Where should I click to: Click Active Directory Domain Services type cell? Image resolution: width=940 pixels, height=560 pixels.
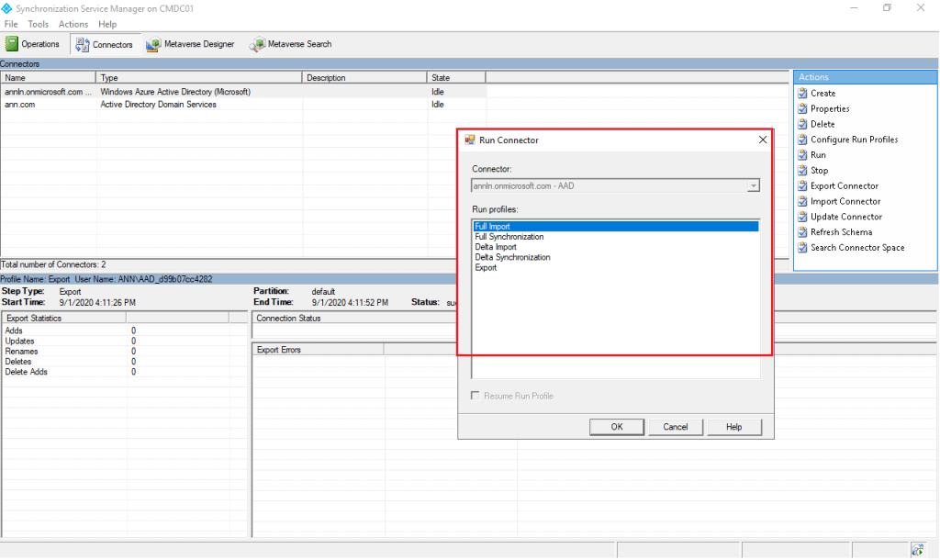pos(158,105)
